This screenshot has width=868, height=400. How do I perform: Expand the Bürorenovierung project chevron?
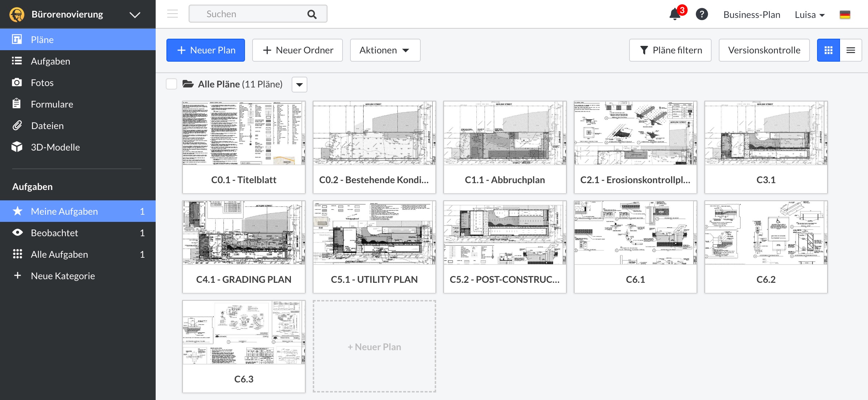click(135, 15)
